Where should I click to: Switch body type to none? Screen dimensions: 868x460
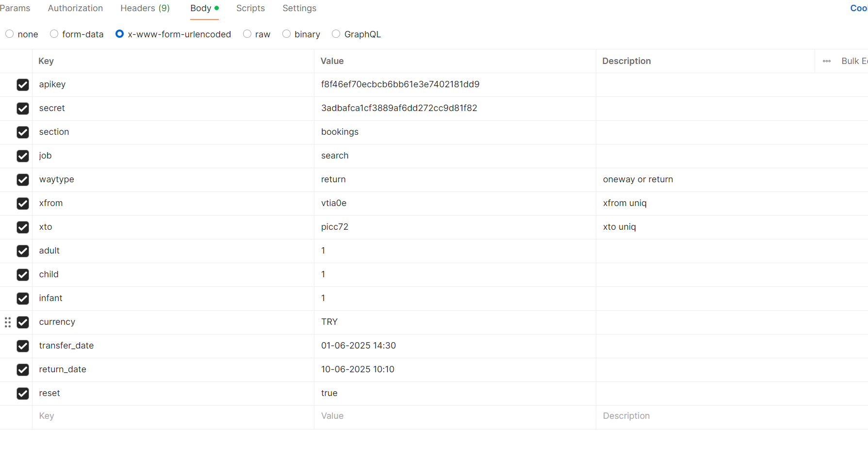click(10, 34)
